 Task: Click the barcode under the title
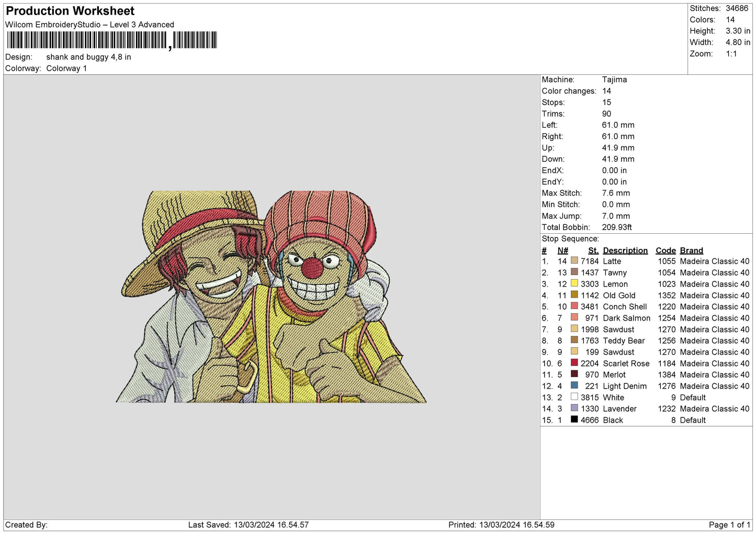coord(111,40)
